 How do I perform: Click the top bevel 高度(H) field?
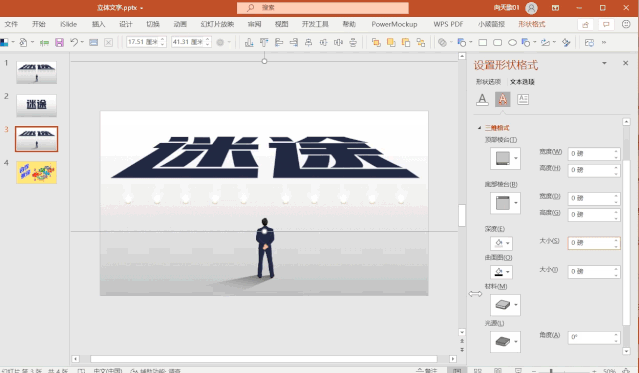(x=594, y=170)
